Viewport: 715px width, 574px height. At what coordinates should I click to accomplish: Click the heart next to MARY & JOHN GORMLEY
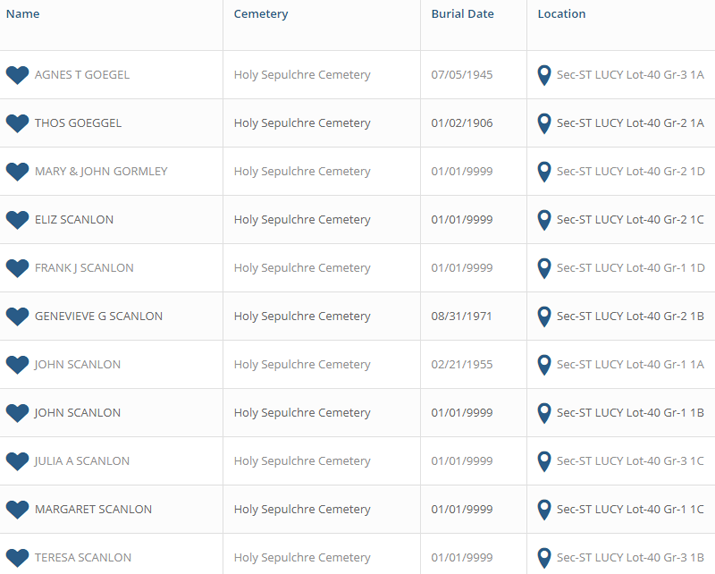click(x=17, y=172)
